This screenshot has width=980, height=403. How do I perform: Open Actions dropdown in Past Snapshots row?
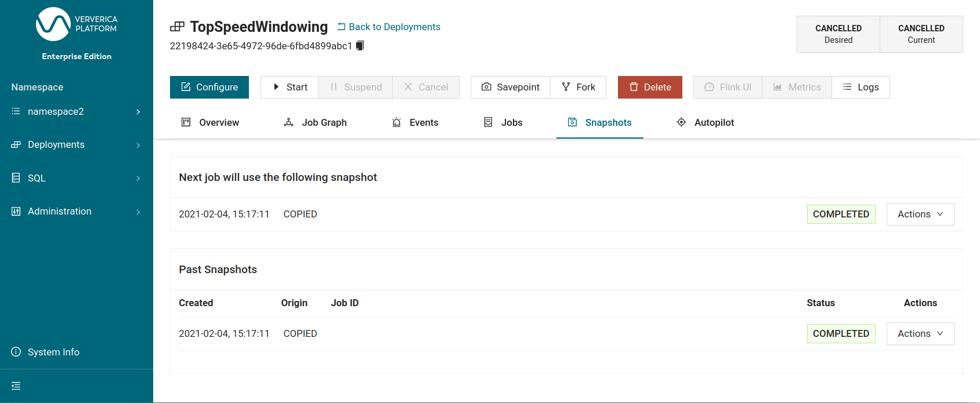tap(920, 333)
